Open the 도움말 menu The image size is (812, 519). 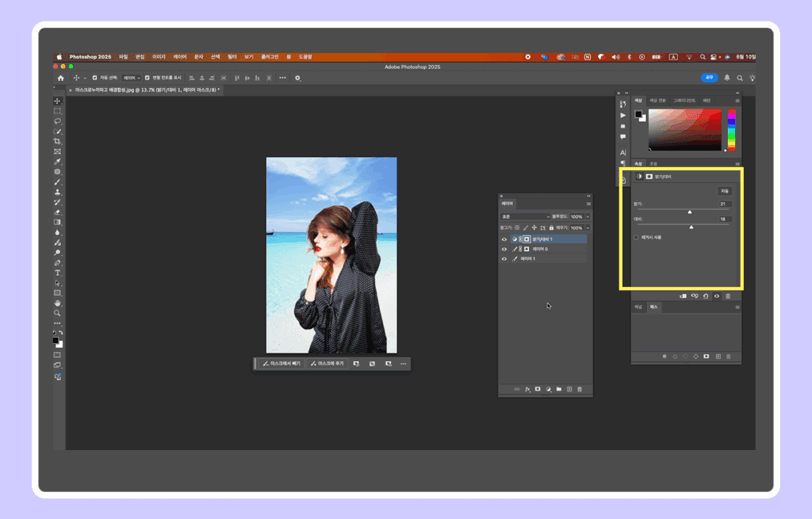305,57
